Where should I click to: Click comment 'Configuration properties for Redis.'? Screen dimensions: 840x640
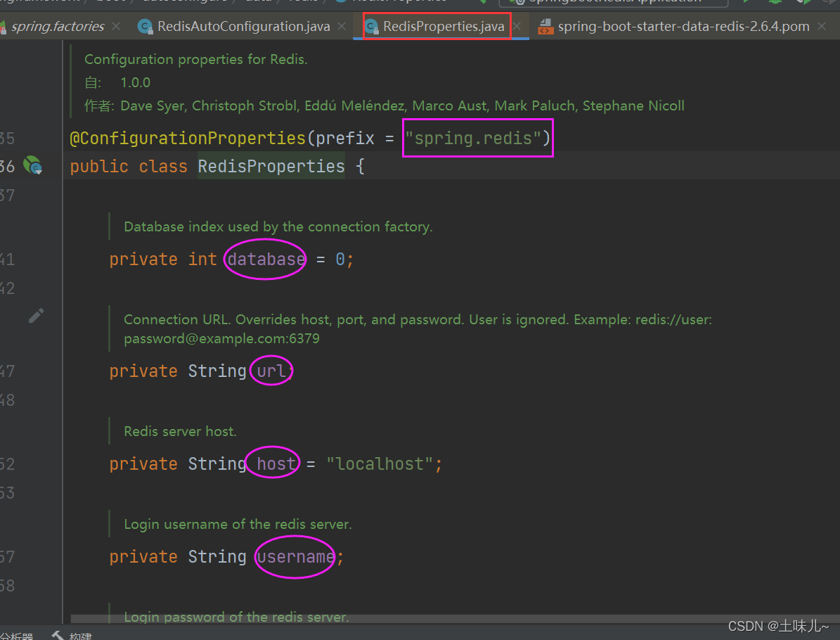[x=196, y=60]
